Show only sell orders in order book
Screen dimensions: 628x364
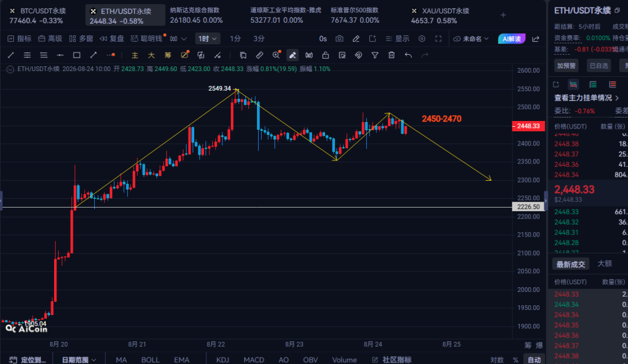click(x=612, y=84)
